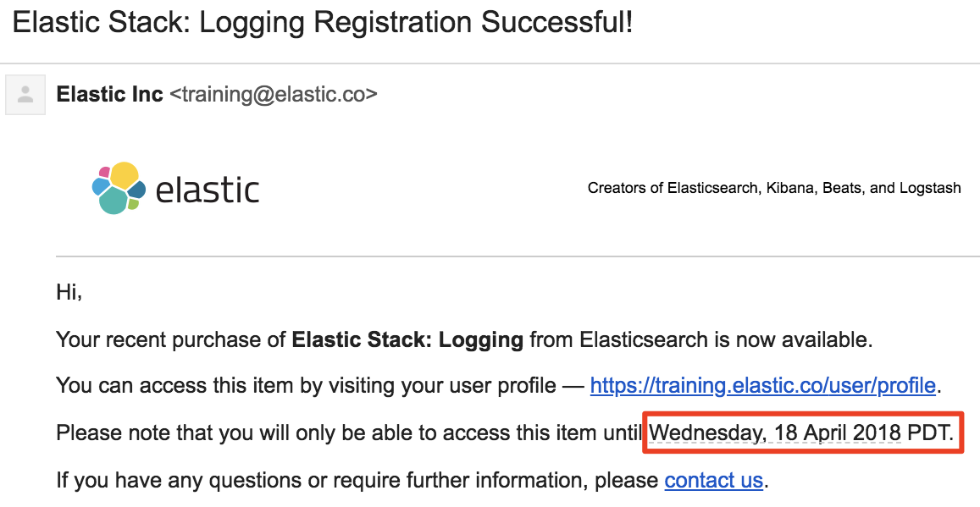Click the sender's profile avatar icon
The image size is (980, 507).
(x=25, y=95)
